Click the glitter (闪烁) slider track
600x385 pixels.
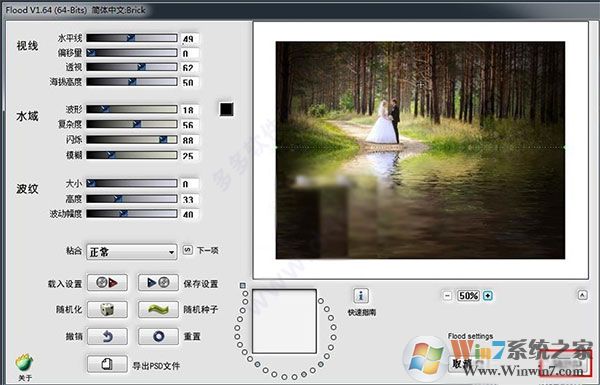coord(132,140)
